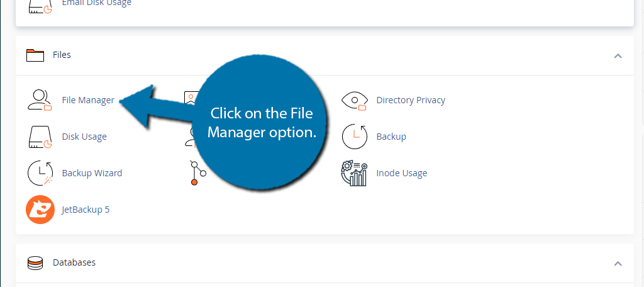Click the Directory Privacy eye icon
The height and width of the screenshot is (287, 644).
coord(354,100)
